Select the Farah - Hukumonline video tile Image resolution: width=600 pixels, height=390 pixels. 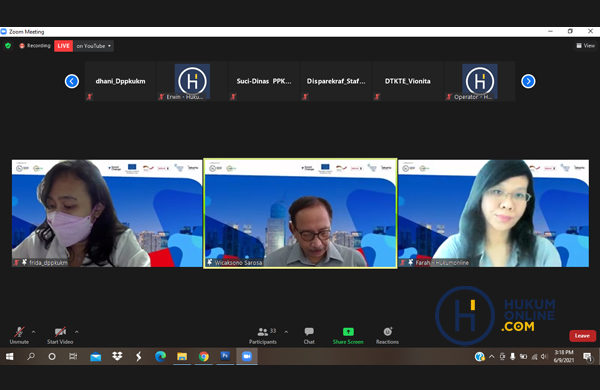click(494, 213)
